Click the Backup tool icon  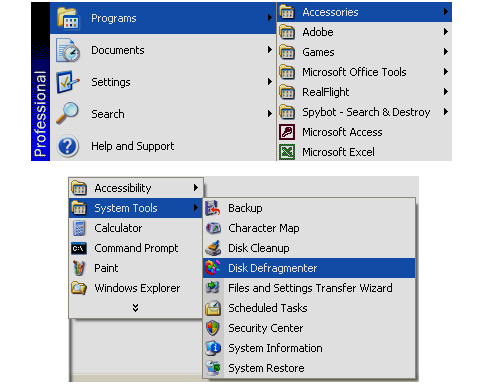(213, 208)
